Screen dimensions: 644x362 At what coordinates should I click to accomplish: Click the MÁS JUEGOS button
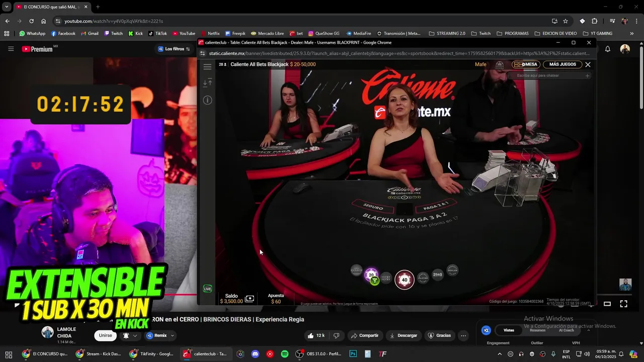562,64
